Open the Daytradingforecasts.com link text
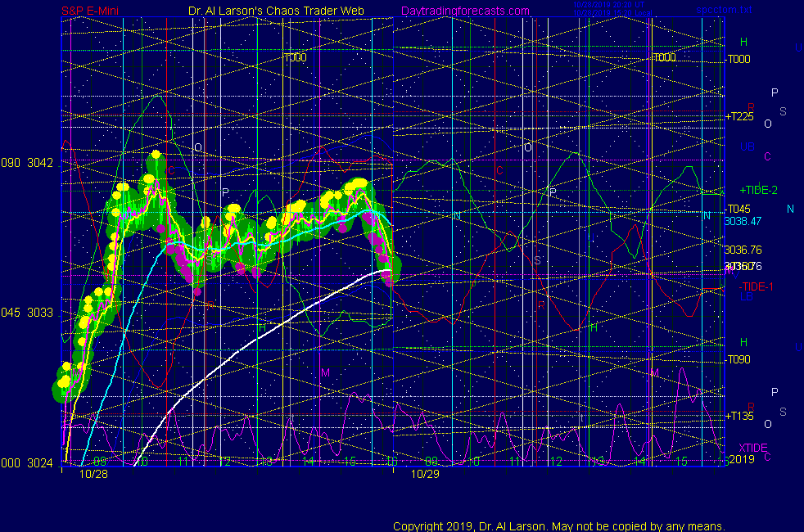Viewport: 804px width, 532px height. coord(464,11)
